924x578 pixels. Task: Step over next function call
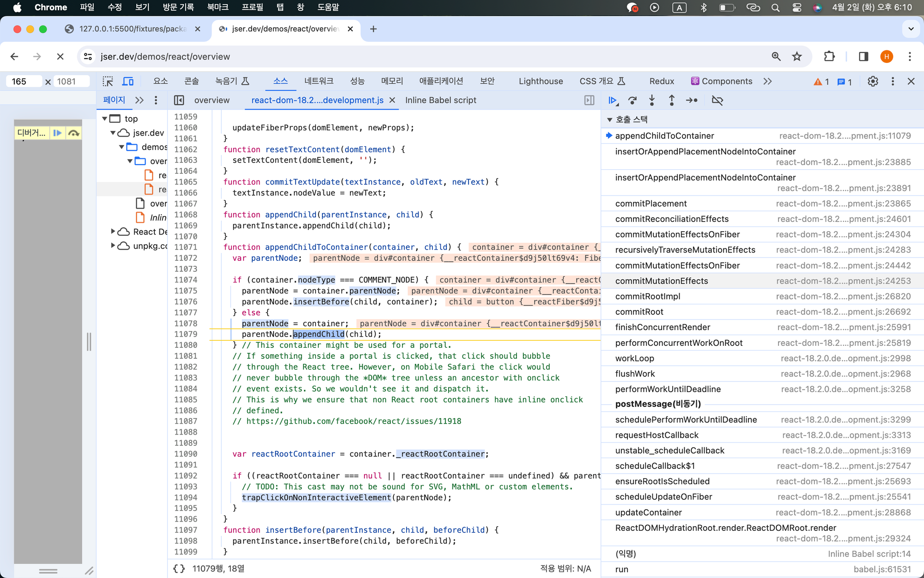click(x=632, y=100)
